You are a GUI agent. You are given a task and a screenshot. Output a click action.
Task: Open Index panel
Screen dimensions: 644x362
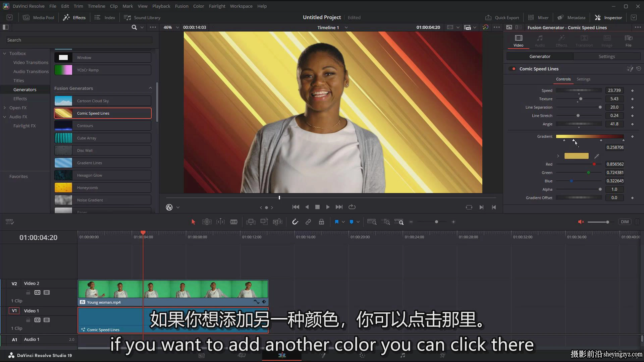[x=105, y=17]
